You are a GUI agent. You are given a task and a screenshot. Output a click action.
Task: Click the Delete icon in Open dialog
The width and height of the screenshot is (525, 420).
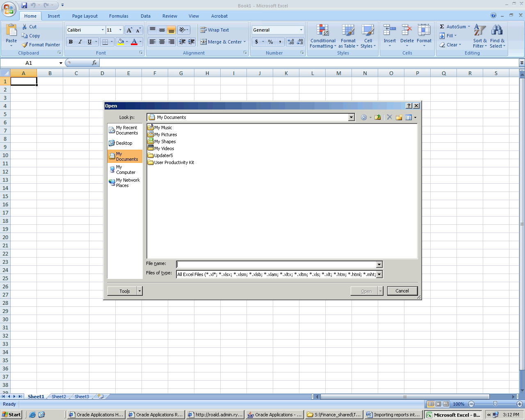pyautogui.click(x=389, y=117)
